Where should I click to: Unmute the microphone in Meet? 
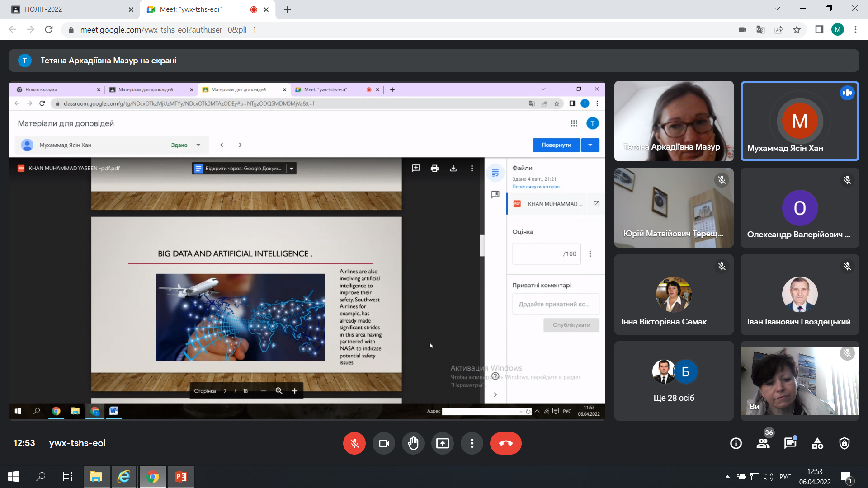[x=354, y=443]
